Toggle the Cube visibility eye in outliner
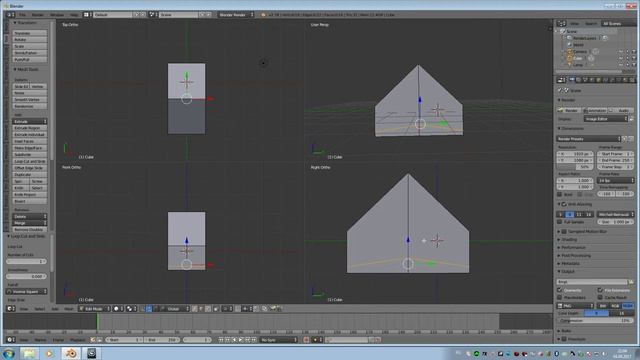The image size is (640, 360). coord(621,58)
